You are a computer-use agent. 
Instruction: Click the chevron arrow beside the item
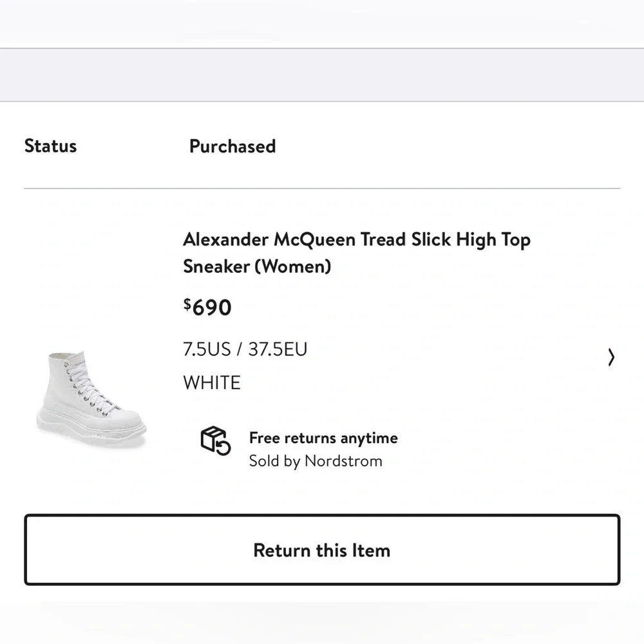[611, 357]
